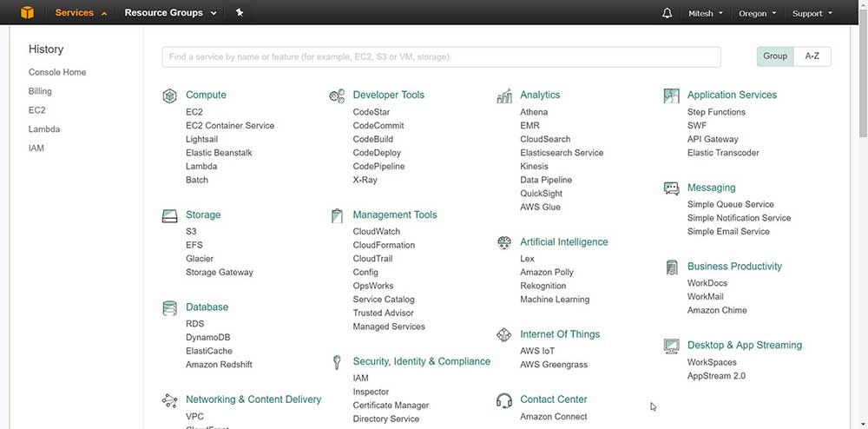Screen dimensions: 868x429
Task: Switch to Group view
Action: 775,56
